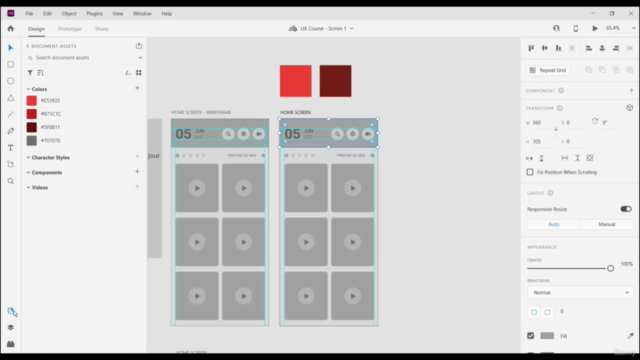Viewport: 640px width, 360px height.
Task: Select the different corner radius option
Action: coord(547,312)
